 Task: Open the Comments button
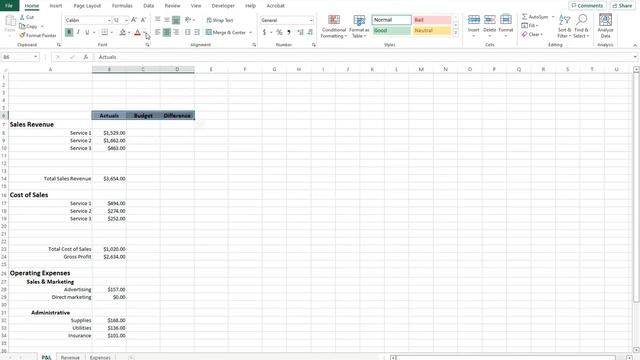click(x=587, y=6)
